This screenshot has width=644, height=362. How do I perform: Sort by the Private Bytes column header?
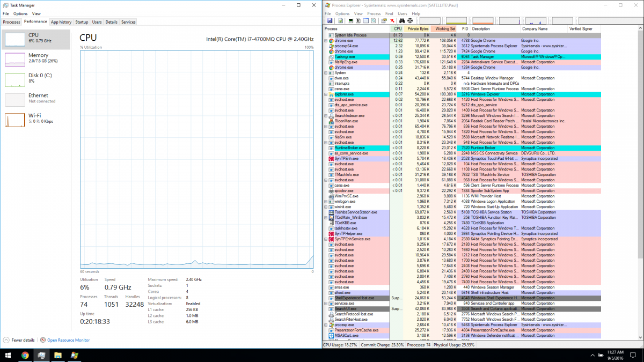click(417, 29)
